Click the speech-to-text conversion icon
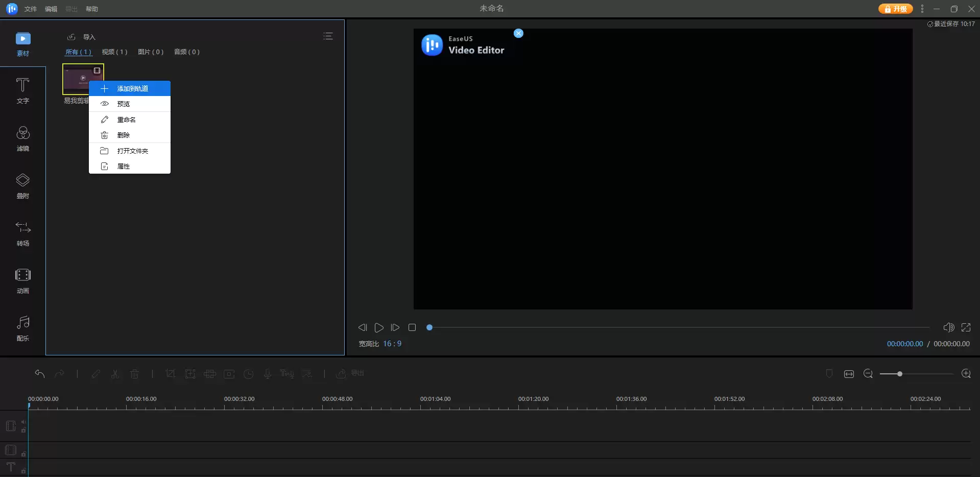The height and width of the screenshot is (477, 980). point(306,374)
